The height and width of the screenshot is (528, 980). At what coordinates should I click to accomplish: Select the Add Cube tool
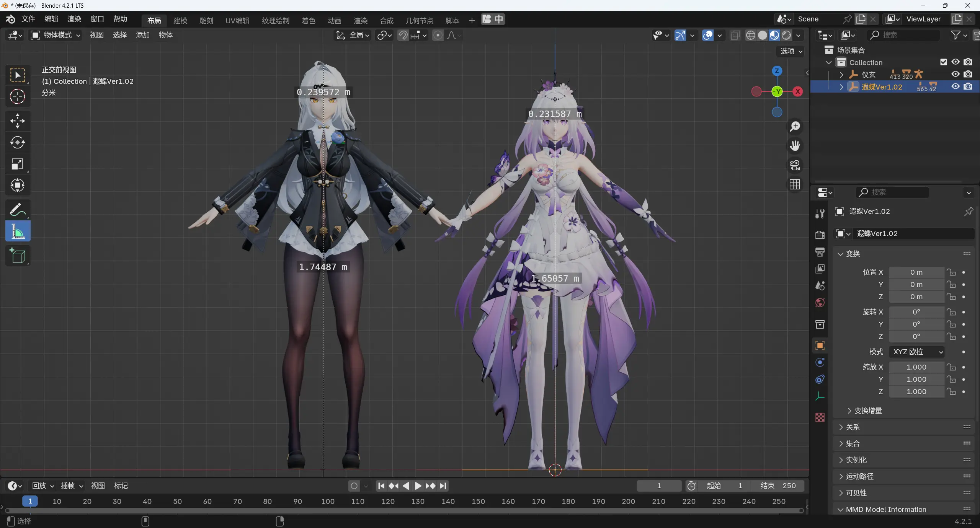(x=17, y=256)
